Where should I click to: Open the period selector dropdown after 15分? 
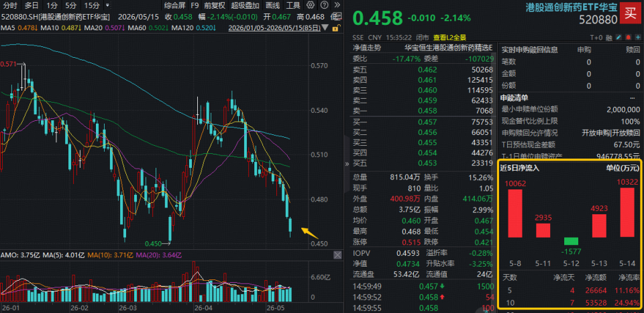click(x=107, y=5)
